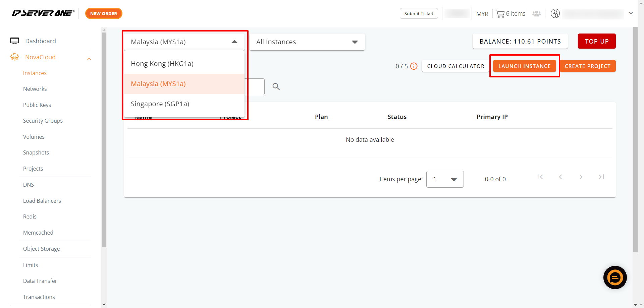Click the '0-0 of 0' pagination text
644x308 pixels.
(495, 179)
